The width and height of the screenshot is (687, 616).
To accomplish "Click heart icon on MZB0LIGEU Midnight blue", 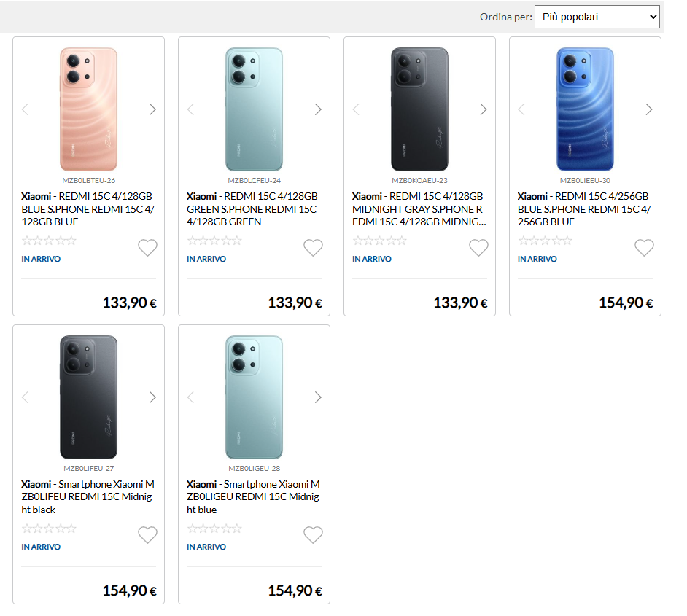I will click(x=313, y=536).
